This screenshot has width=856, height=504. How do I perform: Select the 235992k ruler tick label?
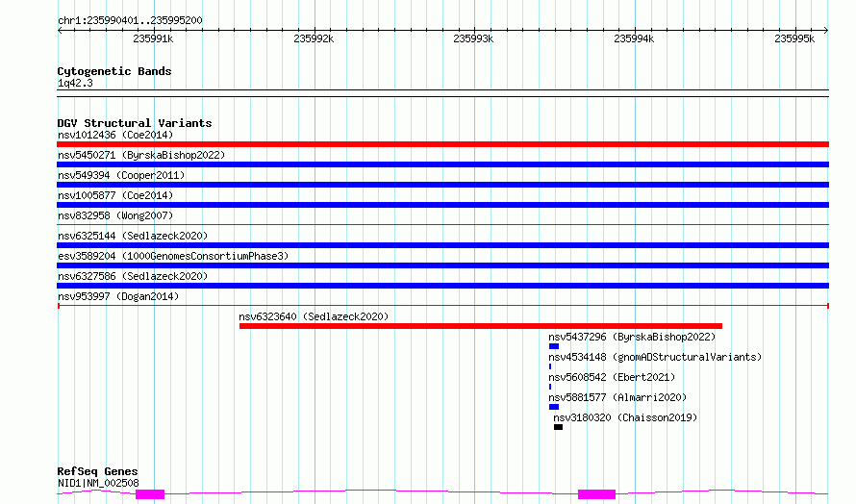tap(314, 38)
